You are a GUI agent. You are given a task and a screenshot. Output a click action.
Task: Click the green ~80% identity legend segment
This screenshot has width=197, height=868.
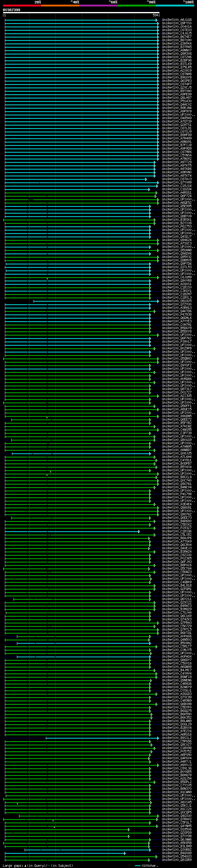pyautogui.click(x=137, y=6)
